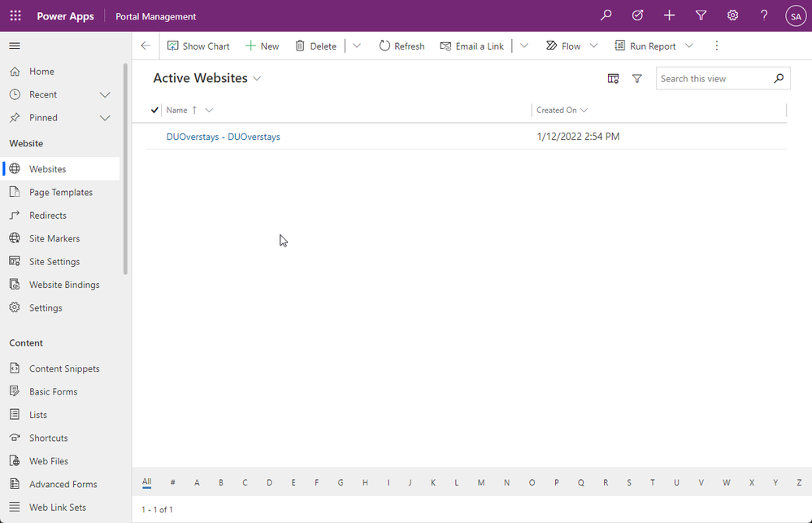812x523 pixels.
Task: Open the Name column options
Action: point(209,110)
